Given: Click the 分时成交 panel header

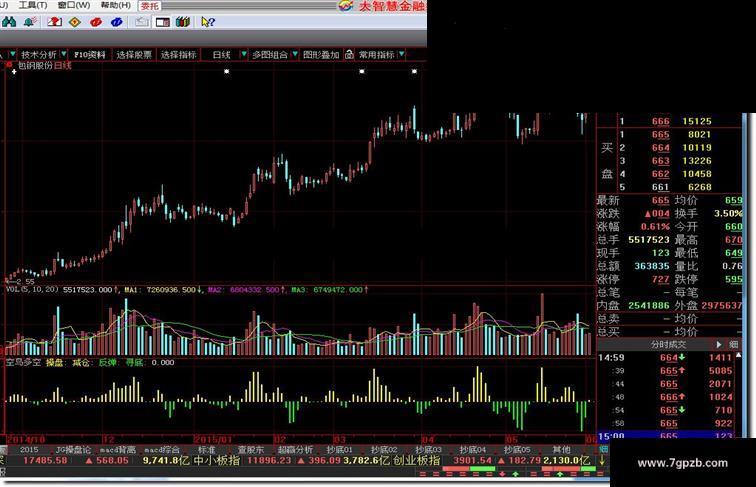Looking at the screenshot, I should [668, 344].
